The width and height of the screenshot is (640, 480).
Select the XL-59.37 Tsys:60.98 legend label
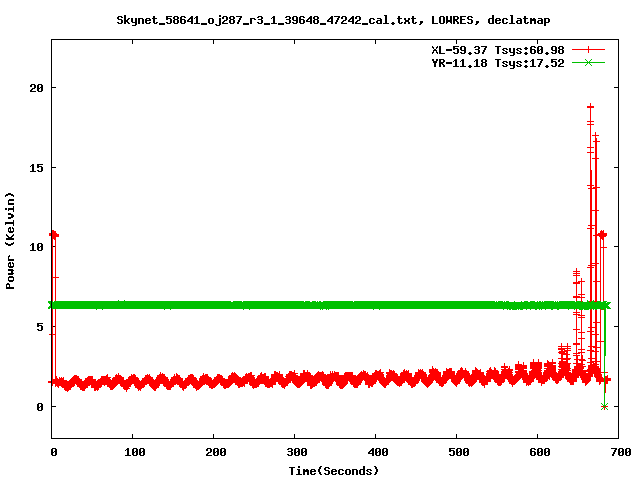(498, 50)
